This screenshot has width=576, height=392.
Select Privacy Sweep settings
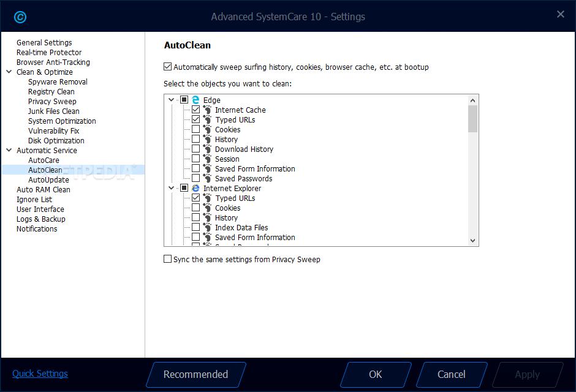coord(52,101)
